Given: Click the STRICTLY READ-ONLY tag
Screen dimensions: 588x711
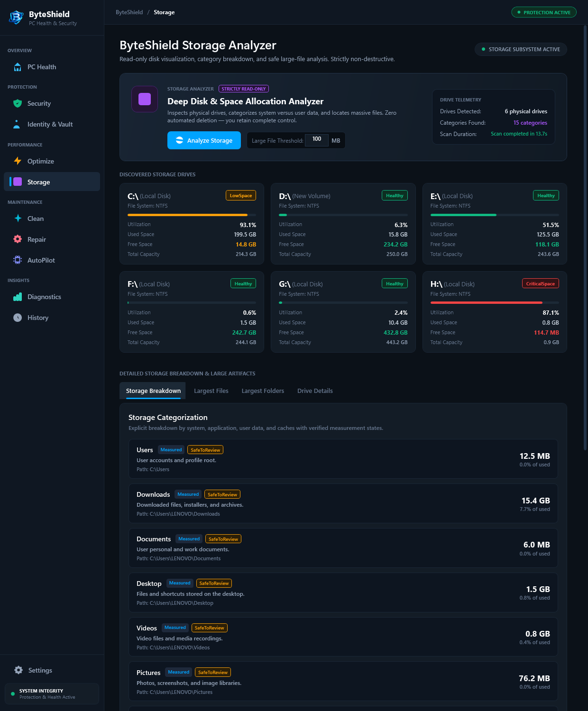Looking at the screenshot, I should 244,89.
